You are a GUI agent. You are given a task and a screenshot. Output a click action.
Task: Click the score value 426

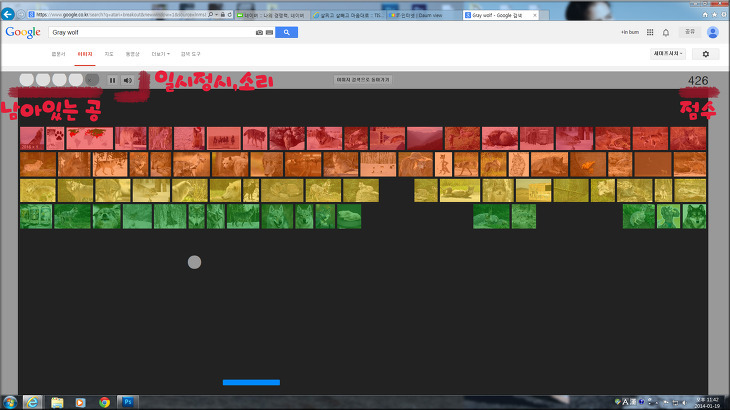[x=698, y=81]
